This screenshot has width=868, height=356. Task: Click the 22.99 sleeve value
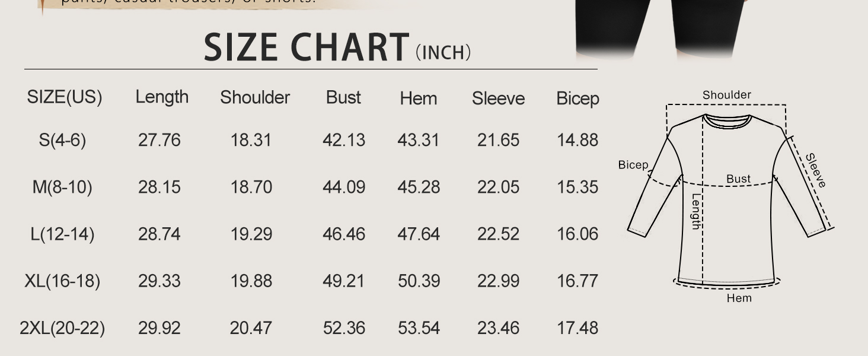pyautogui.click(x=498, y=281)
